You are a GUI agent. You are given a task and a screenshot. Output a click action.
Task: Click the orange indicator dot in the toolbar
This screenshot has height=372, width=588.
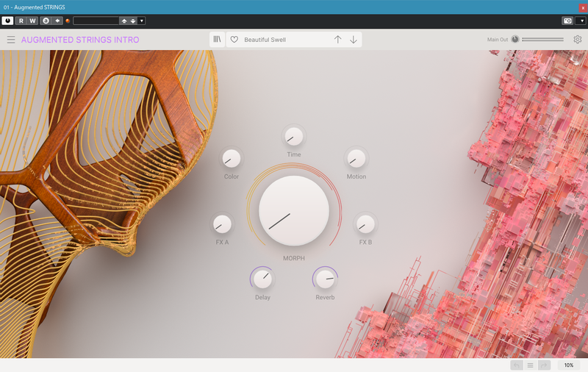[68, 21]
